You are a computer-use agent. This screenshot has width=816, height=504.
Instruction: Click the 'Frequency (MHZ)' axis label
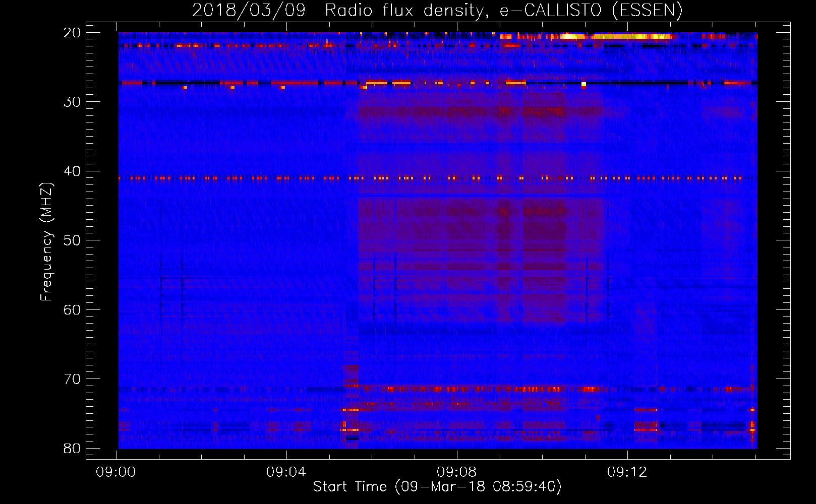click(x=46, y=242)
